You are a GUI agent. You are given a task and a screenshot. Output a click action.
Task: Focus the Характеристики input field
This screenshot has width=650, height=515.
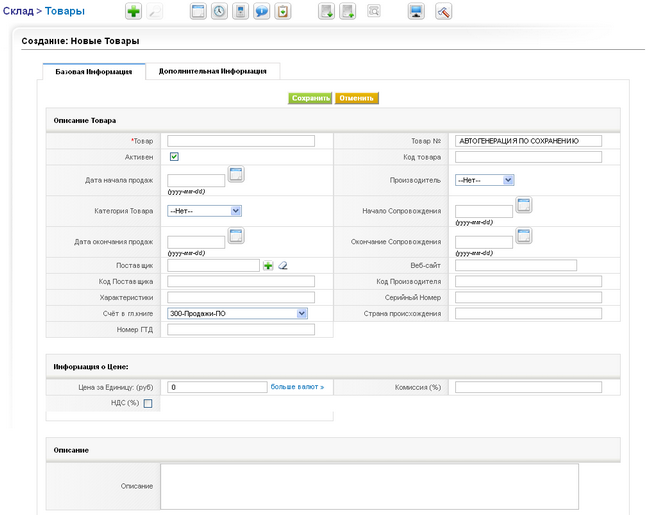tap(241, 297)
